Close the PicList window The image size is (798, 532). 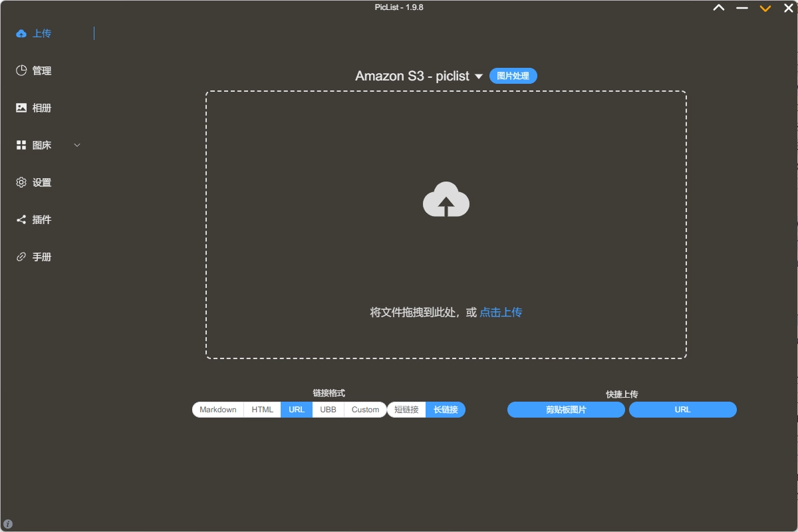(x=789, y=8)
